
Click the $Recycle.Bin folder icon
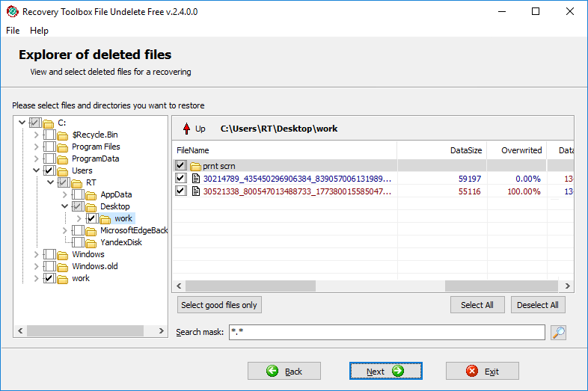point(63,135)
